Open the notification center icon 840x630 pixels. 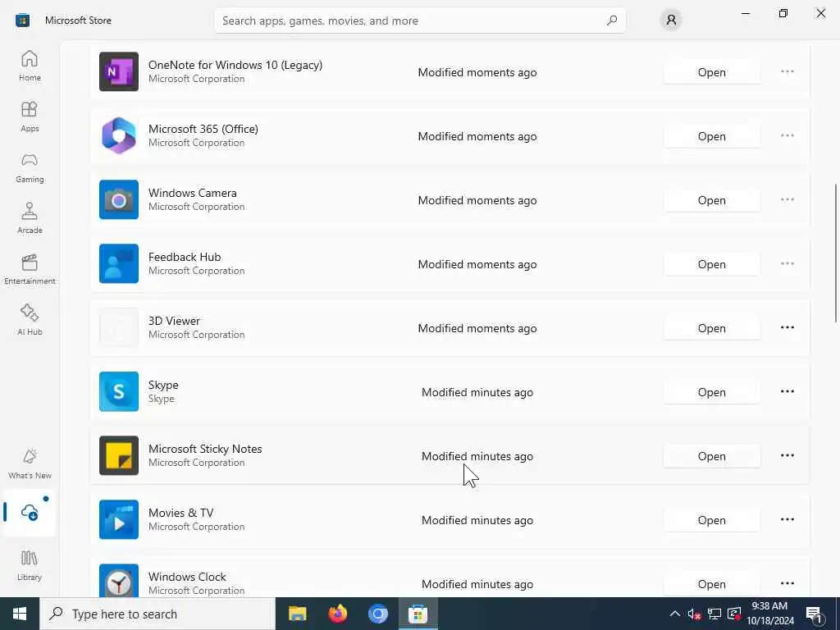tap(815, 614)
